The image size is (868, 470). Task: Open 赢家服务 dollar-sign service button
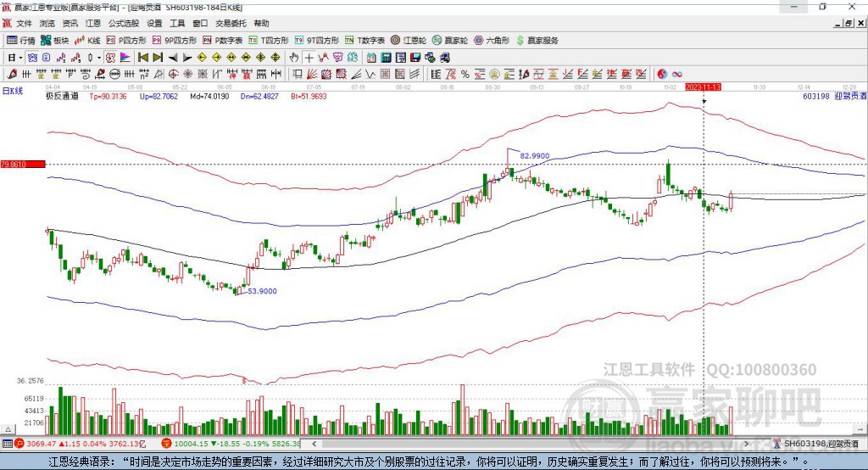tap(537, 41)
